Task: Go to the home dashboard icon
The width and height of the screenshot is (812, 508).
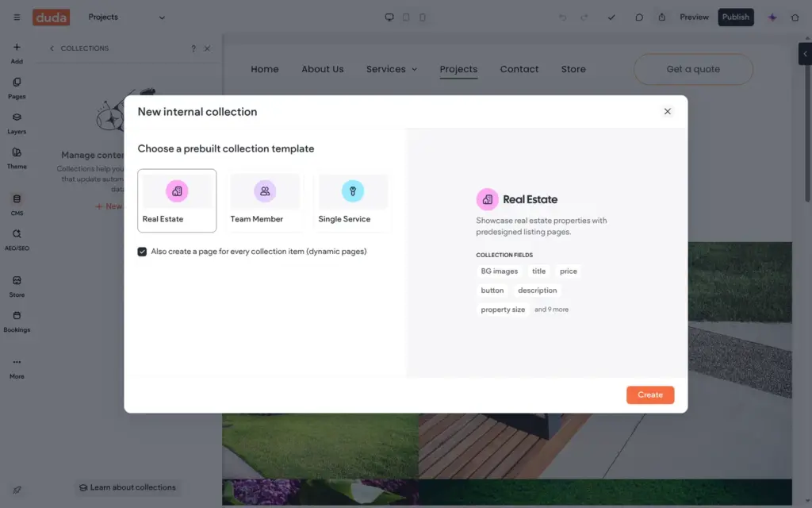Action: point(795,17)
